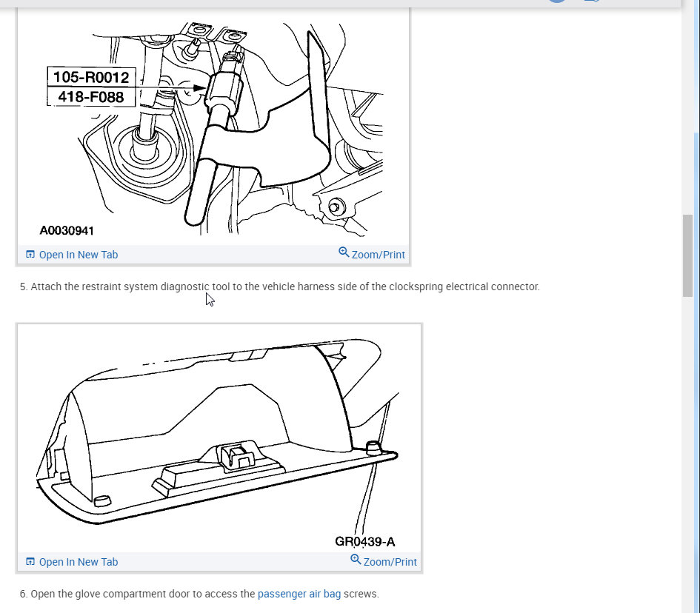The image size is (700, 613).
Task: Click the partly visible blue icon beside the circle button
Action: pos(592,1)
